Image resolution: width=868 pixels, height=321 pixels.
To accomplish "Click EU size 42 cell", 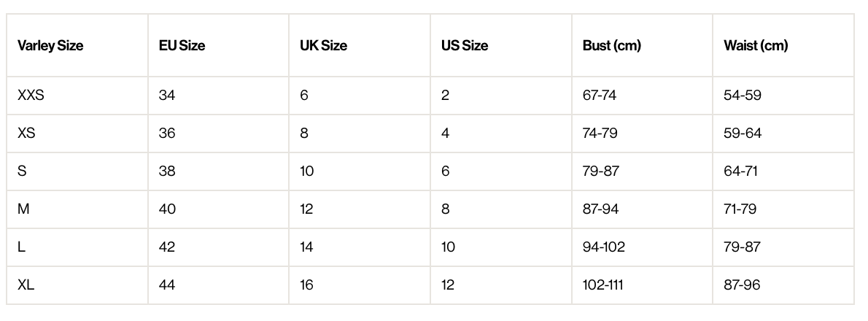I will coord(167,247).
